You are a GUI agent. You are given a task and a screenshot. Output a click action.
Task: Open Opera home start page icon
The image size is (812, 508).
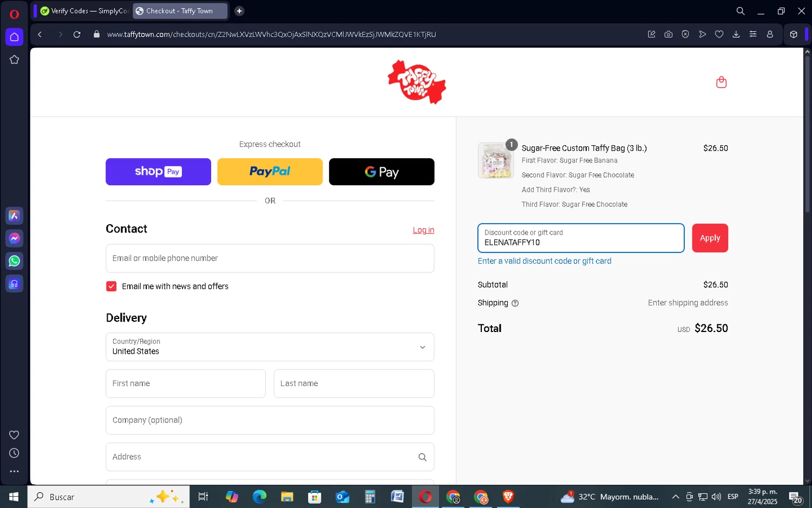[x=14, y=37]
